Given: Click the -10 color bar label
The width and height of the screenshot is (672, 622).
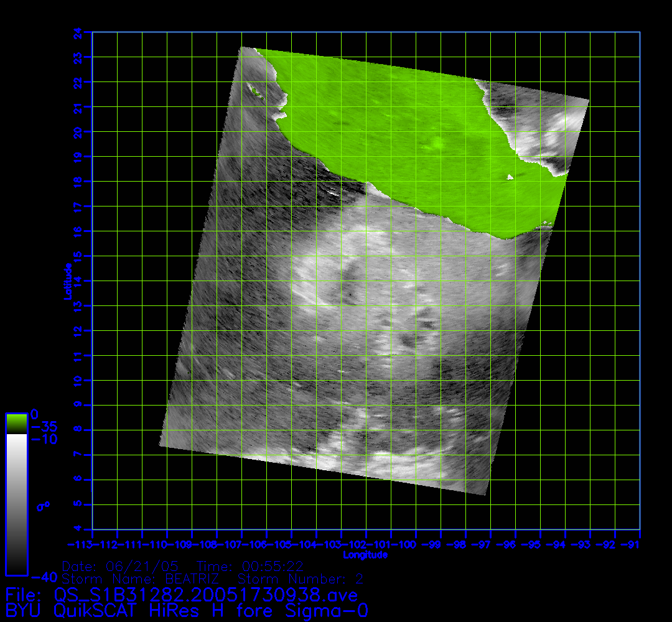Looking at the screenshot, I should click(x=44, y=440).
